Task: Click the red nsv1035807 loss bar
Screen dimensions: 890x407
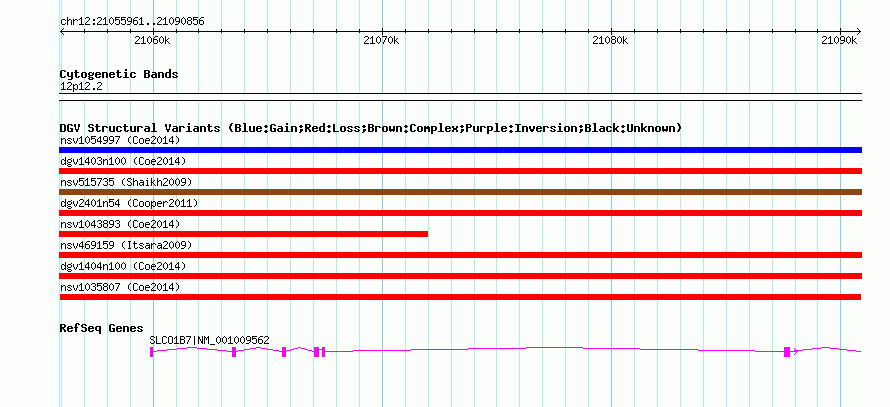Action: [460, 297]
